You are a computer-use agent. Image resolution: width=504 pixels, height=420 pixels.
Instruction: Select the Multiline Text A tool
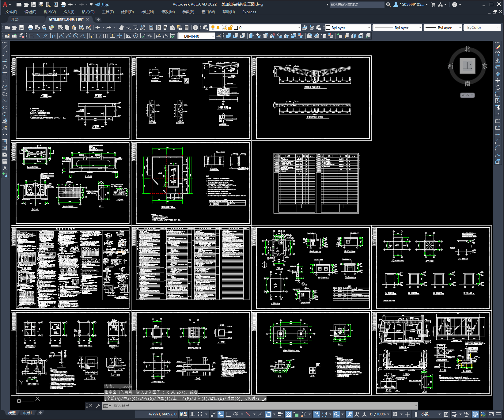click(5, 168)
